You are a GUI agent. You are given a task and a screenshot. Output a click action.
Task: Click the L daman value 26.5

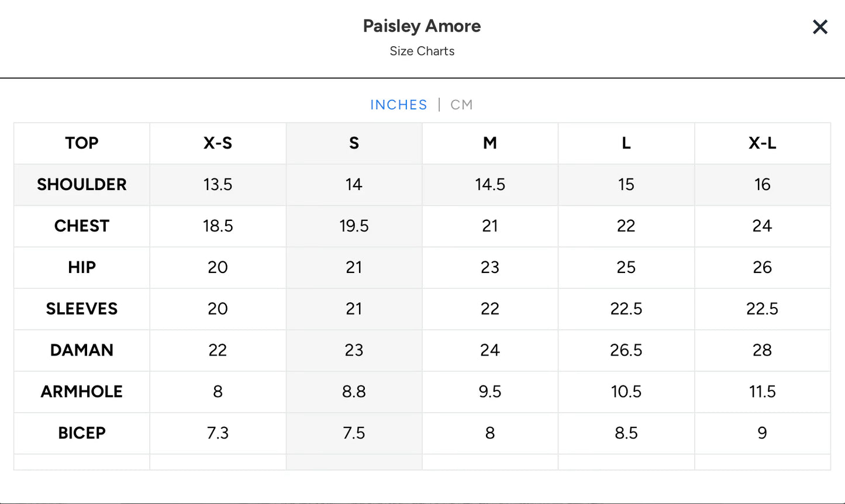pyautogui.click(x=626, y=350)
